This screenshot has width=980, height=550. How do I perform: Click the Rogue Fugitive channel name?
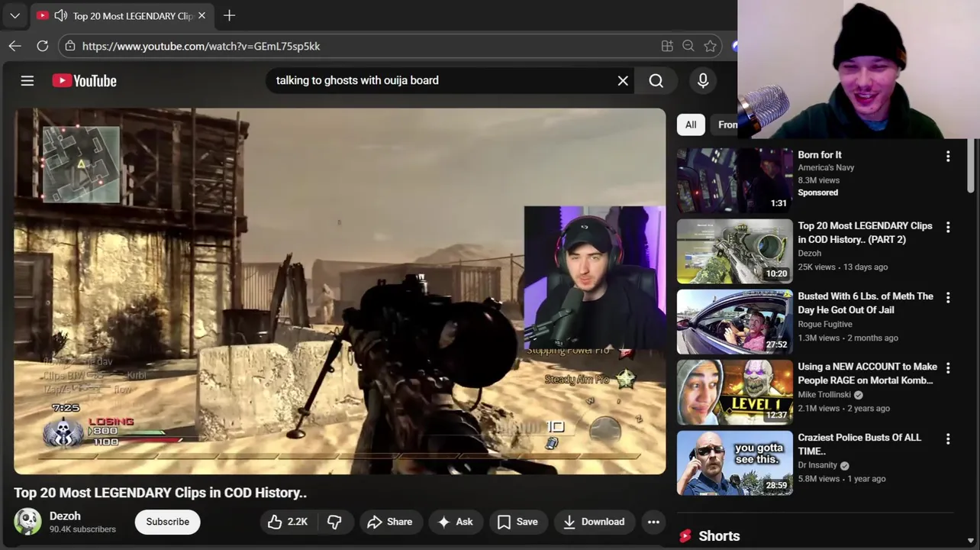[825, 324]
